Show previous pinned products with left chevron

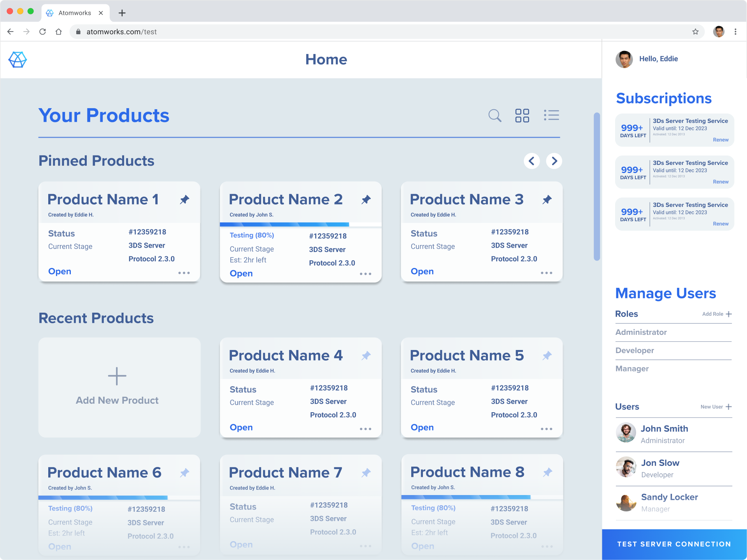[531, 161]
